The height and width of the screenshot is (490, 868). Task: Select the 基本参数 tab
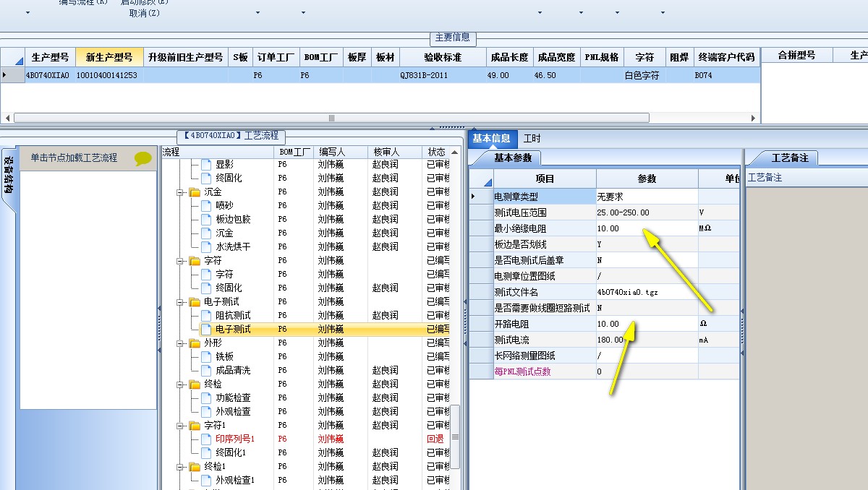coord(513,158)
